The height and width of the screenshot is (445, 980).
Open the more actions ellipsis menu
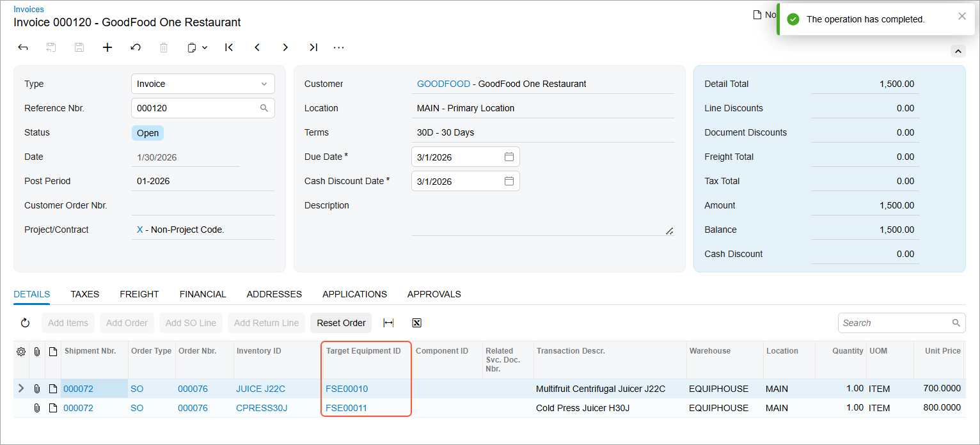(339, 47)
